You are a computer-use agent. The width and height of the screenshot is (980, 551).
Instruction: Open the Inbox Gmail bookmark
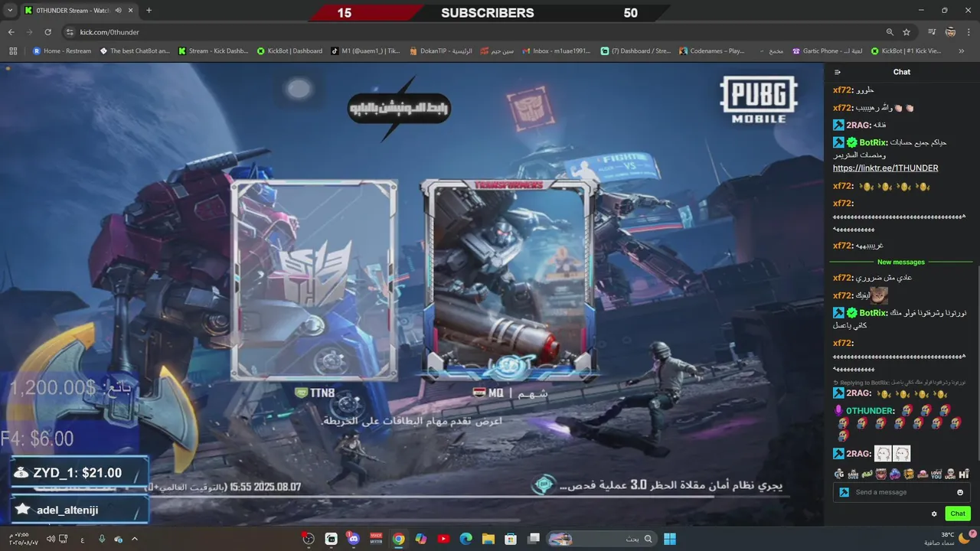tap(557, 51)
